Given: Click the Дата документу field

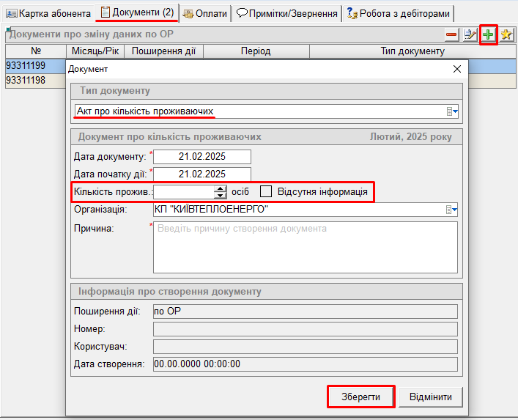Looking at the screenshot, I should coord(202,157).
